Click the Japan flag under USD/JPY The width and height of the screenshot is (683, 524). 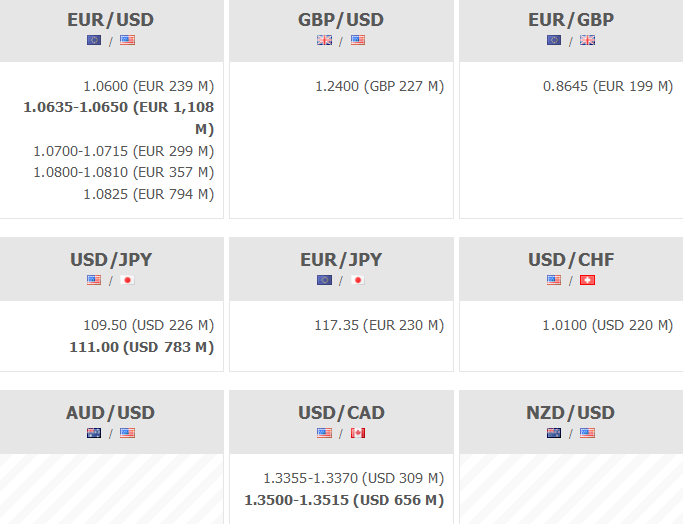point(127,280)
